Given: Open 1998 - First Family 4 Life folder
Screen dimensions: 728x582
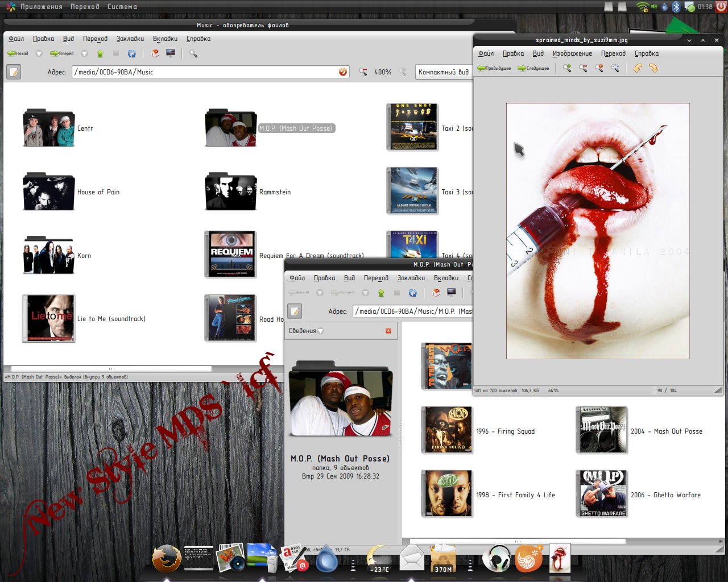Looking at the screenshot, I should pyautogui.click(x=447, y=494).
